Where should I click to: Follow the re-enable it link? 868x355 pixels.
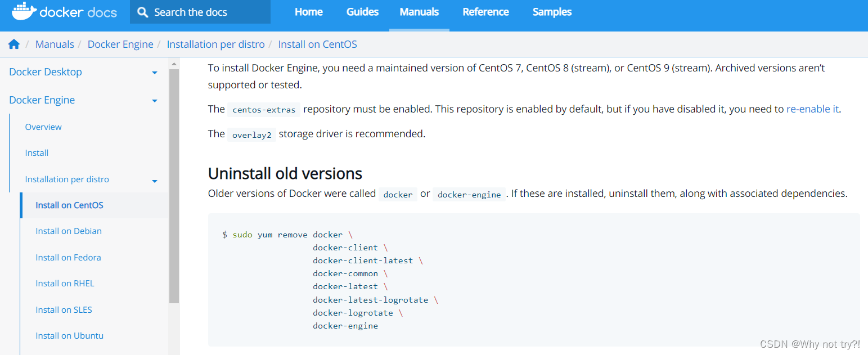(812, 109)
